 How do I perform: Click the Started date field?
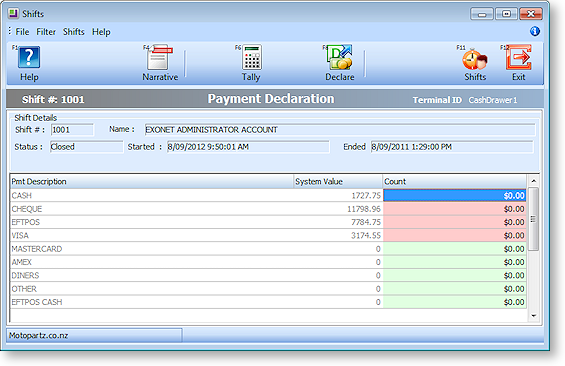248,147
